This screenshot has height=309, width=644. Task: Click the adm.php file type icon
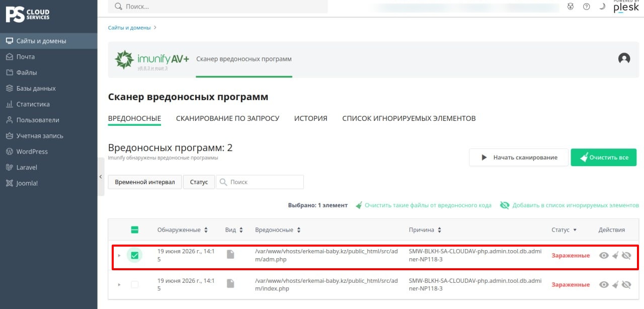tap(230, 254)
